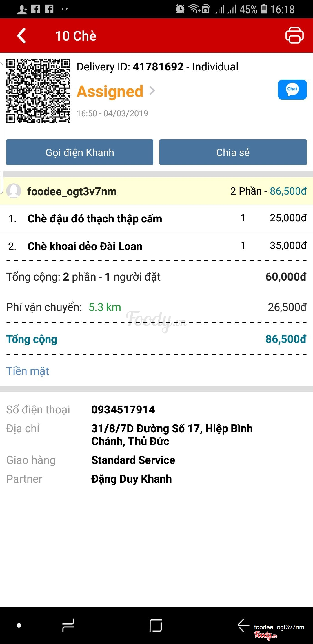Tap the delivery QR code image
Screen dimensions: 313x644
coord(38,91)
